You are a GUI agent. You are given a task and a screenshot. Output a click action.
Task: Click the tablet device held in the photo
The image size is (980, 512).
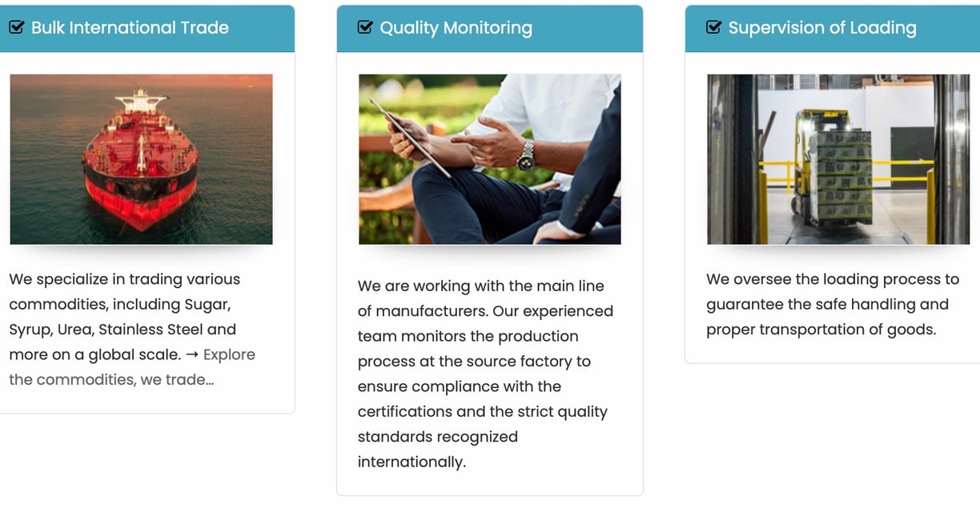click(410, 135)
